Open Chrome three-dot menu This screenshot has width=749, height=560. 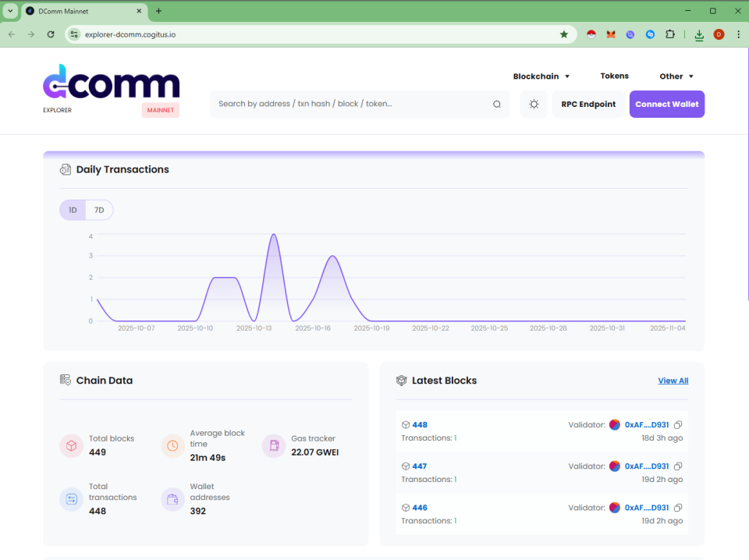click(x=739, y=34)
